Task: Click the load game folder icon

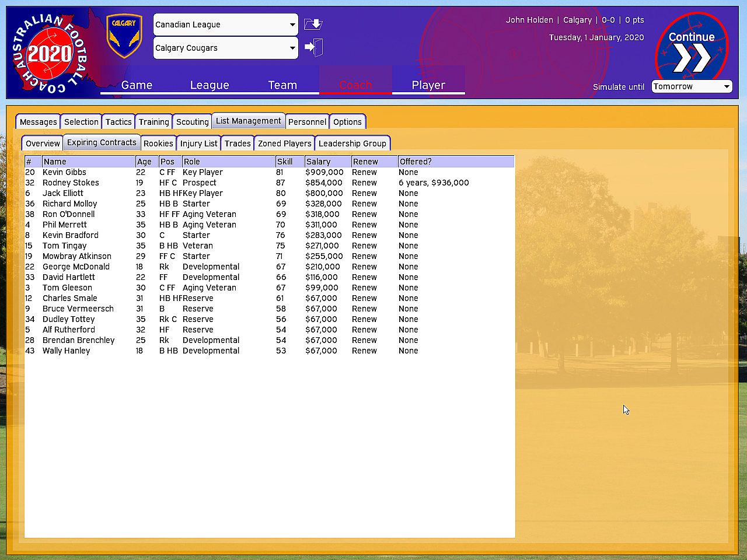Action: click(x=313, y=24)
